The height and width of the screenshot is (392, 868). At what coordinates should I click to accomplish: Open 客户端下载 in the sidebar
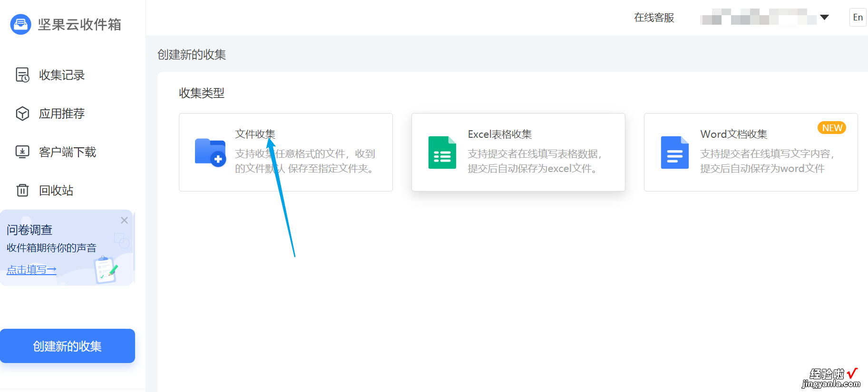68,152
